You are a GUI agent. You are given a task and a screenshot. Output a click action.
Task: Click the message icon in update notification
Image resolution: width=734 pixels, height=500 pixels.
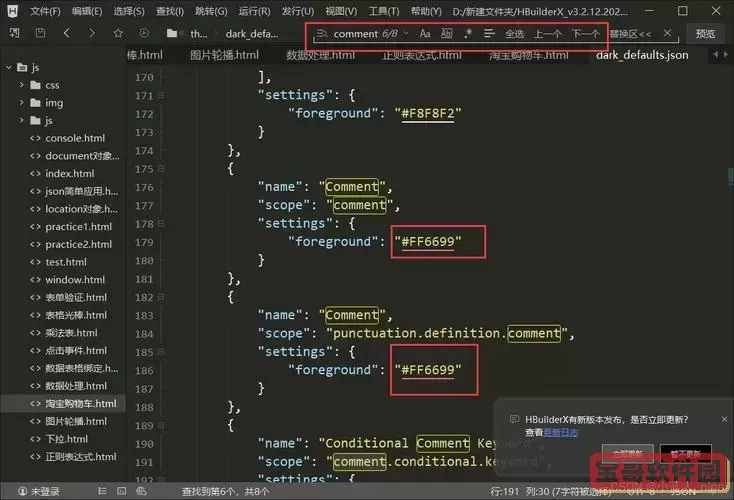point(514,419)
